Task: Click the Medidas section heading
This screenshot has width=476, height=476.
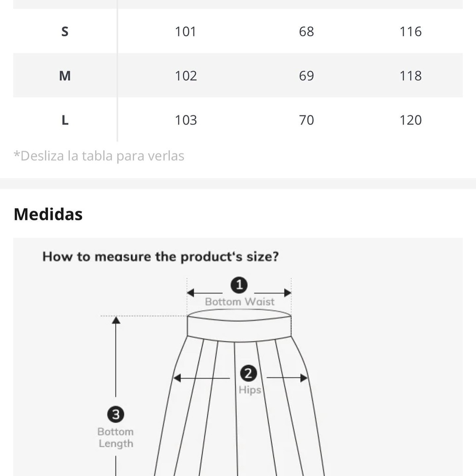Action: point(48,214)
